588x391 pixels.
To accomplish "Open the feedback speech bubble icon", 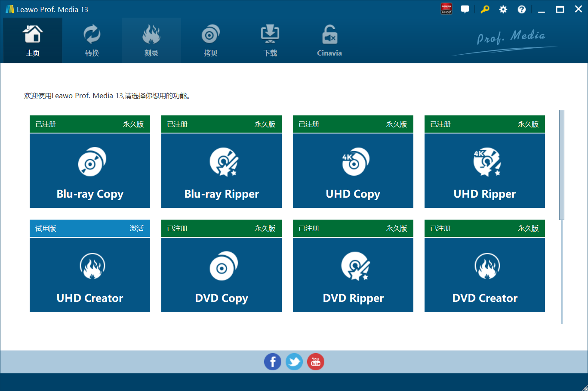I will pos(465,9).
